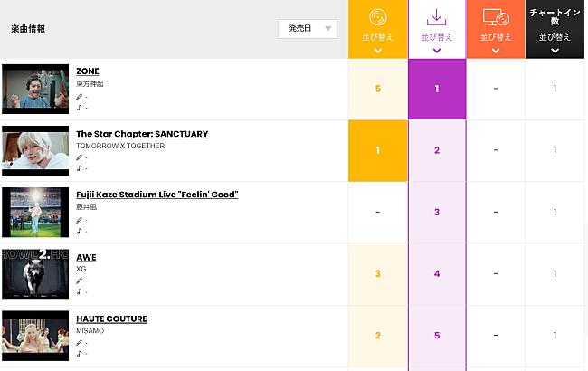This screenshot has width=588, height=371.
Task: Click the music note icon under AWE
Action: pyautogui.click(x=80, y=291)
